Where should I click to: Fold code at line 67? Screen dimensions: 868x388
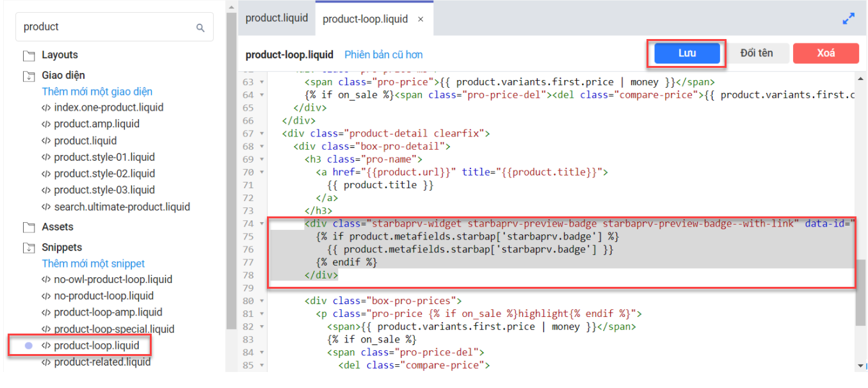point(261,134)
